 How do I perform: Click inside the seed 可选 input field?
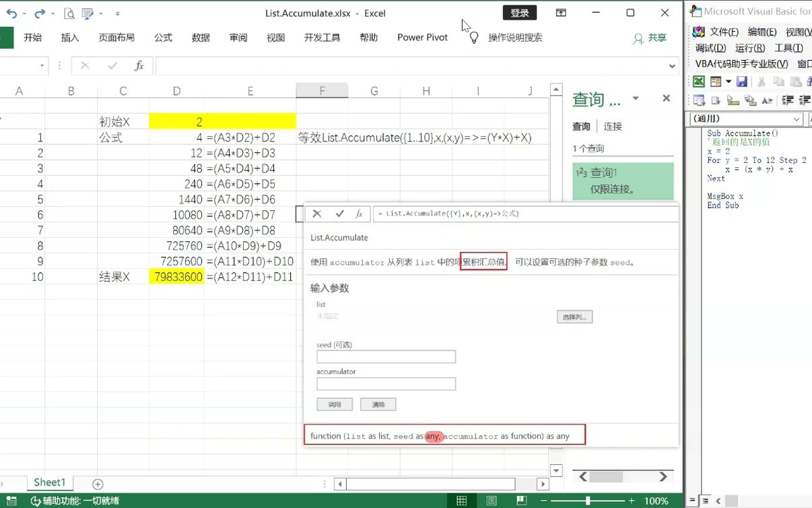[386, 356]
